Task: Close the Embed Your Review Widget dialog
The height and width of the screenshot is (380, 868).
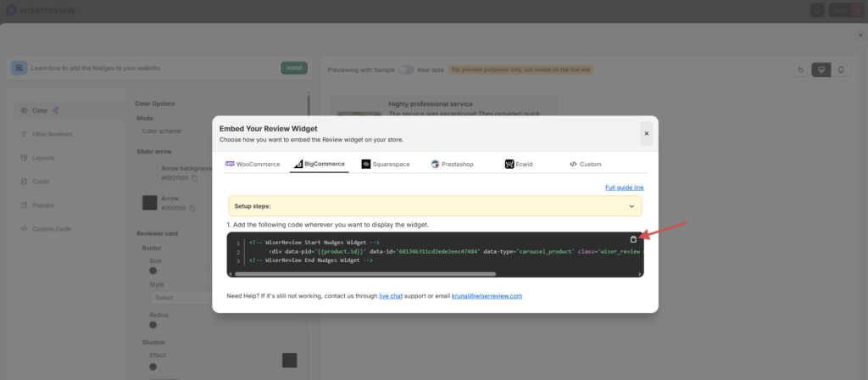Action: 646,133
